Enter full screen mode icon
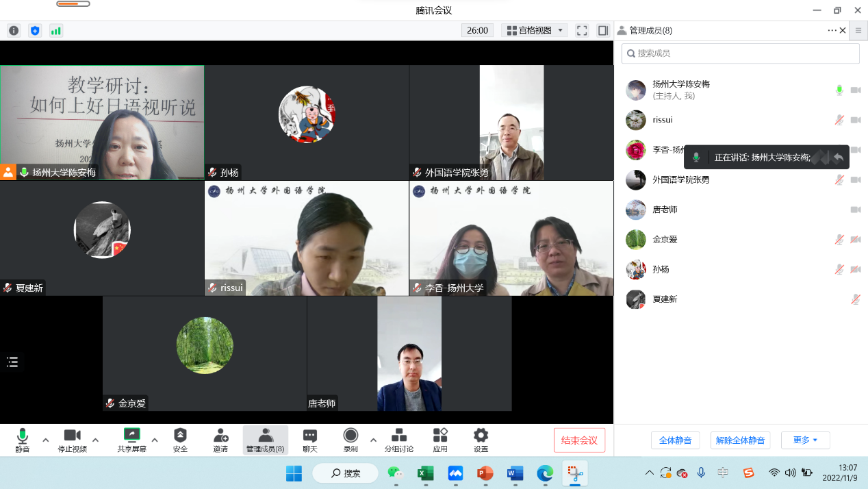This screenshot has height=489, width=868. click(582, 30)
